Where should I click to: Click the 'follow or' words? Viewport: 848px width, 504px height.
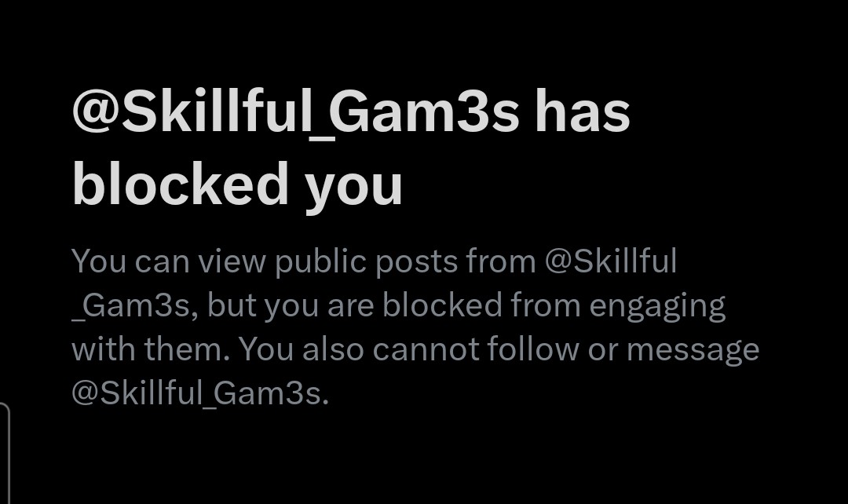(553, 349)
